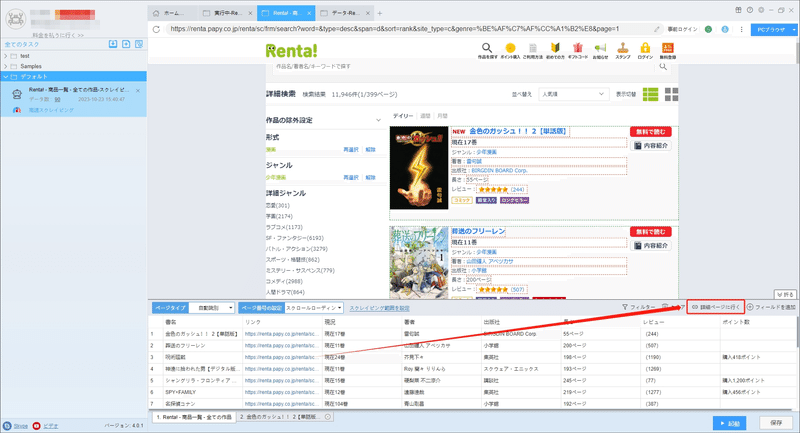Open the settings gear in title bar

[761, 10]
